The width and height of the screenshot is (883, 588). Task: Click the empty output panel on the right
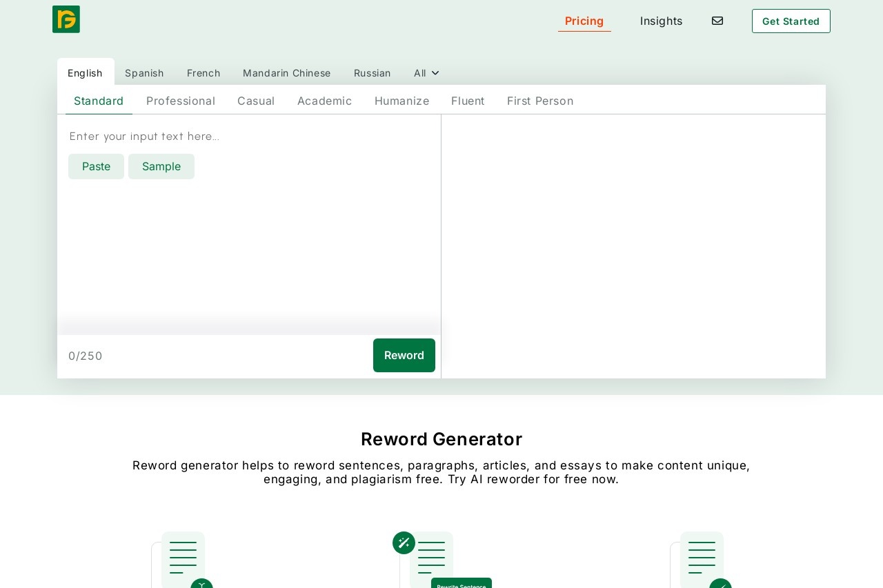633,246
